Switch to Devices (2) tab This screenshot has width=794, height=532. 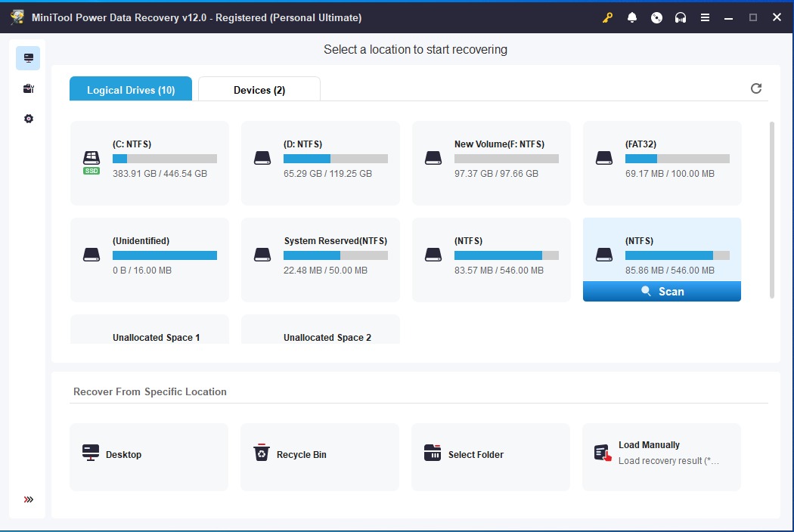click(259, 89)
